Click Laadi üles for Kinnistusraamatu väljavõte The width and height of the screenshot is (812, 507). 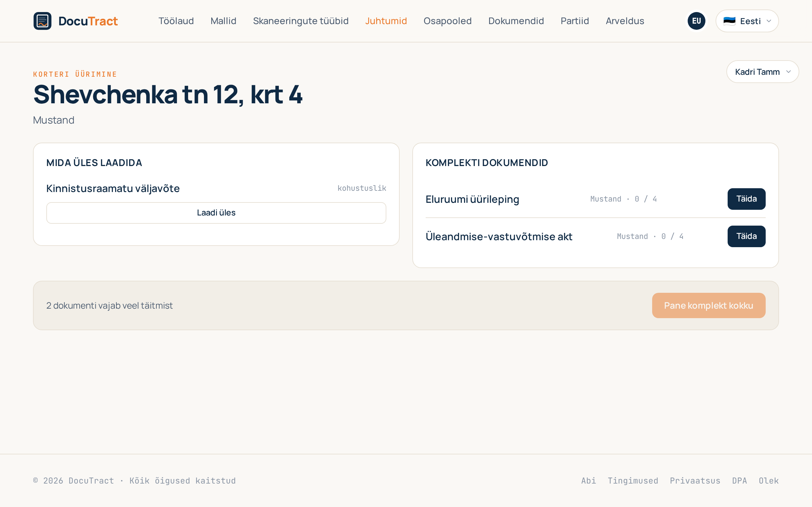click(216, 213)
